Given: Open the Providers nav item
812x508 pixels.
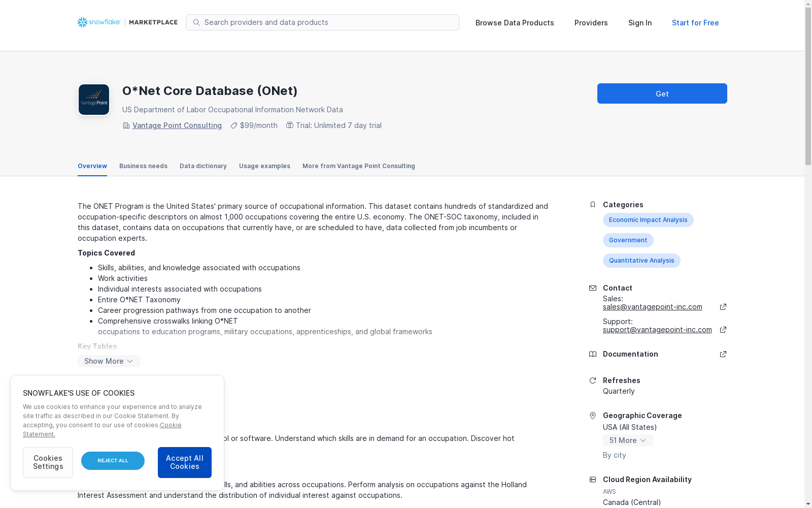Looking at the screenshot, I should 591,23.
